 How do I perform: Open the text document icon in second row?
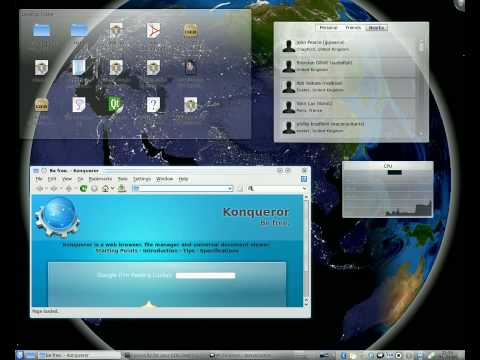coord(79,67)
